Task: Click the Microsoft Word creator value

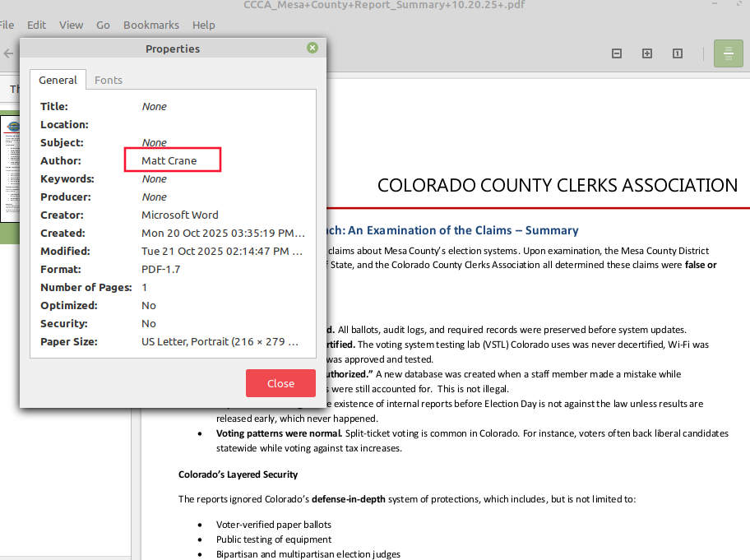Action: pos(180,215)
